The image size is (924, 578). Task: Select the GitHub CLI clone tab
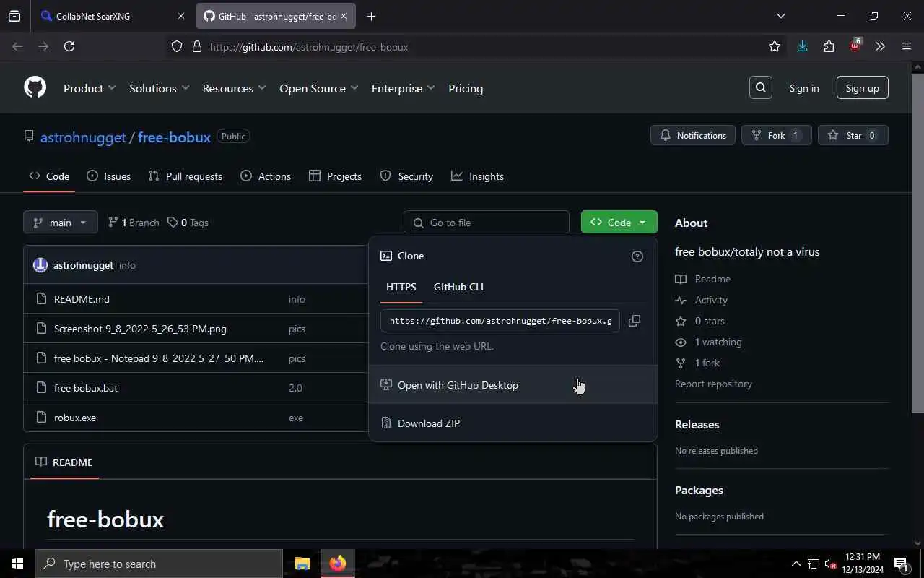[458, 287]
